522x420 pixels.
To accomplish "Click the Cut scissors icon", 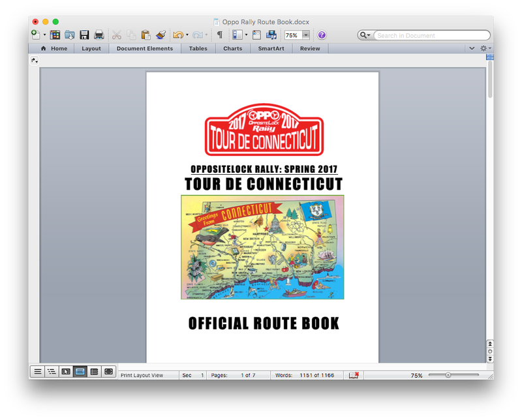I will tap(117, 35).
